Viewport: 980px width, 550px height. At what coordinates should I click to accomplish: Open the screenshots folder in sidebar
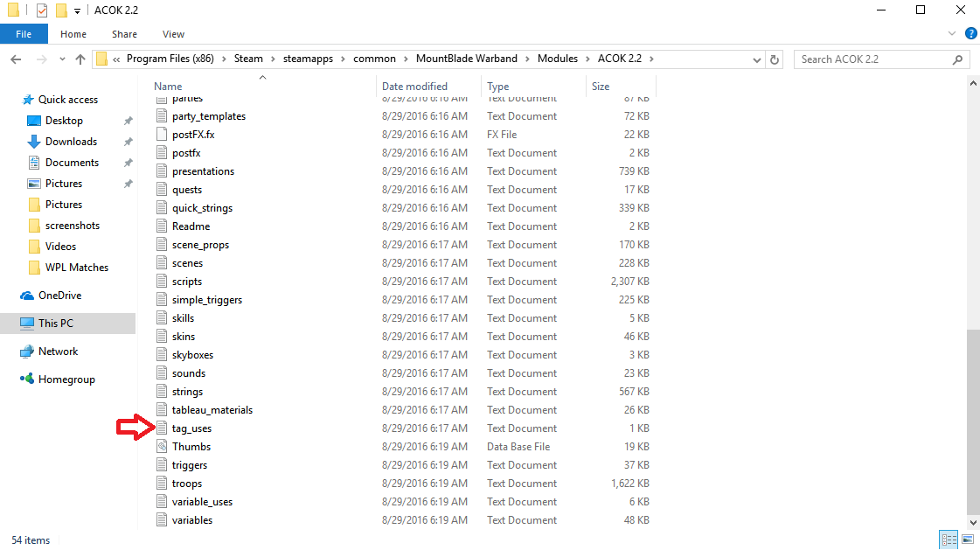coord(72,226)
